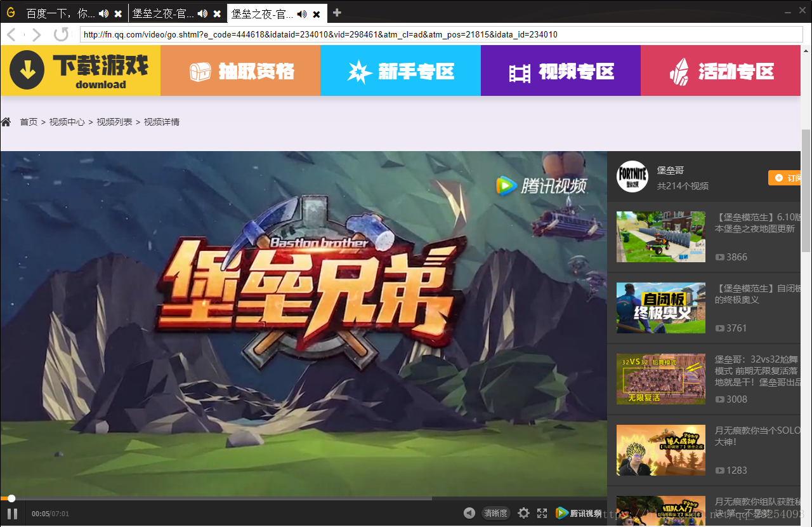Viewport: 812px width, 527px height.
Task: Open the 32vs32 video thumbnail
Action: 661,379
